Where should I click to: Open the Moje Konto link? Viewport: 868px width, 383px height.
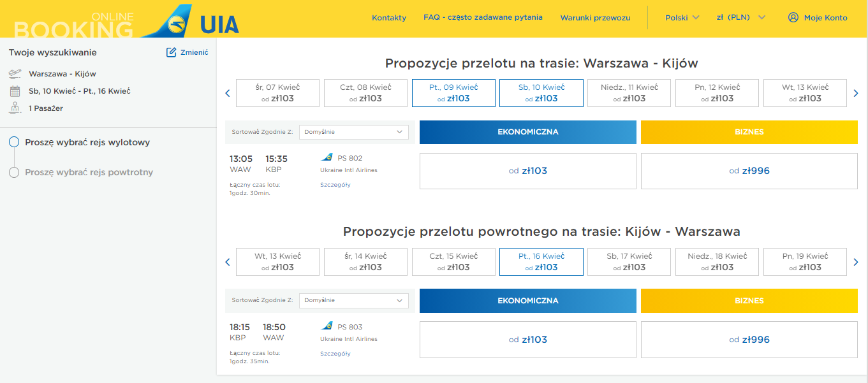tap(825, 18)
